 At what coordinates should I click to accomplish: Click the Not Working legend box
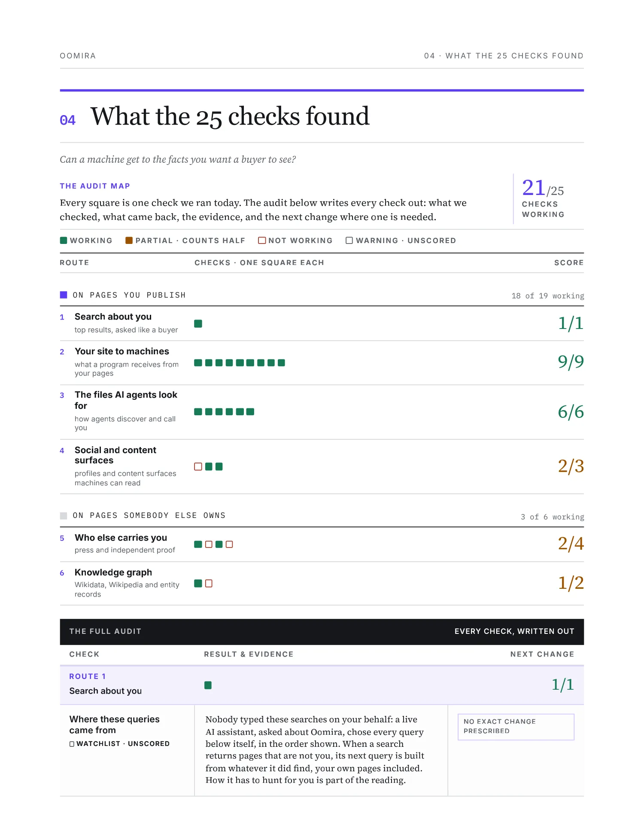[262, 240]
